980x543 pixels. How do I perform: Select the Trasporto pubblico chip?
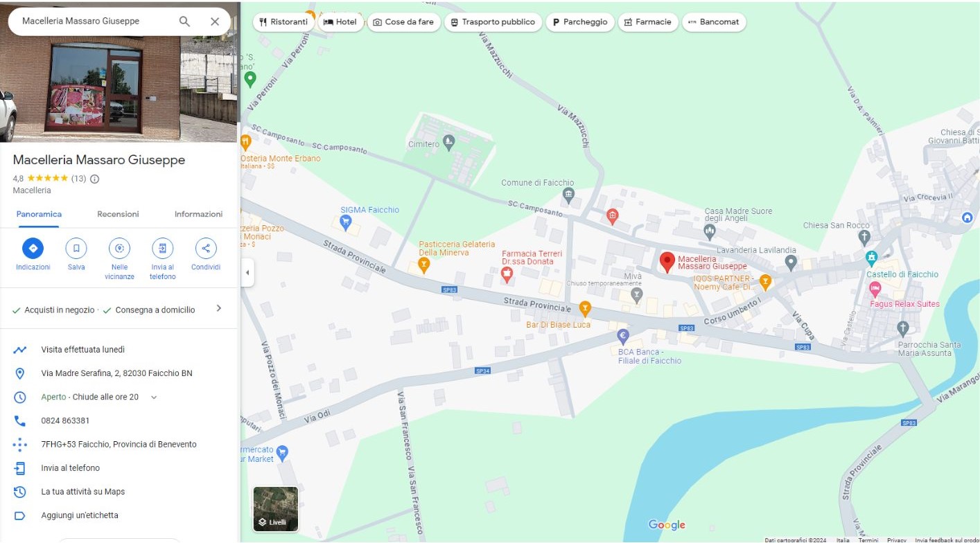492,22
